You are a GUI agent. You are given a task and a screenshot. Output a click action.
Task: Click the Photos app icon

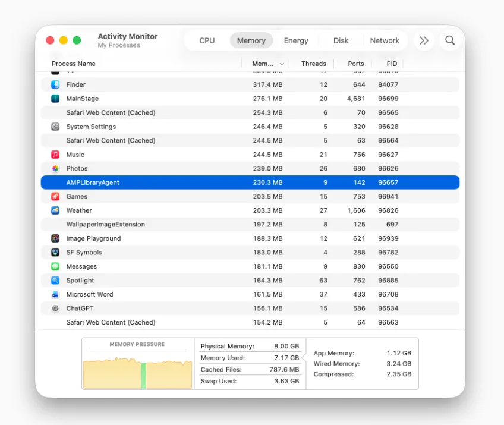pos(55,168)
